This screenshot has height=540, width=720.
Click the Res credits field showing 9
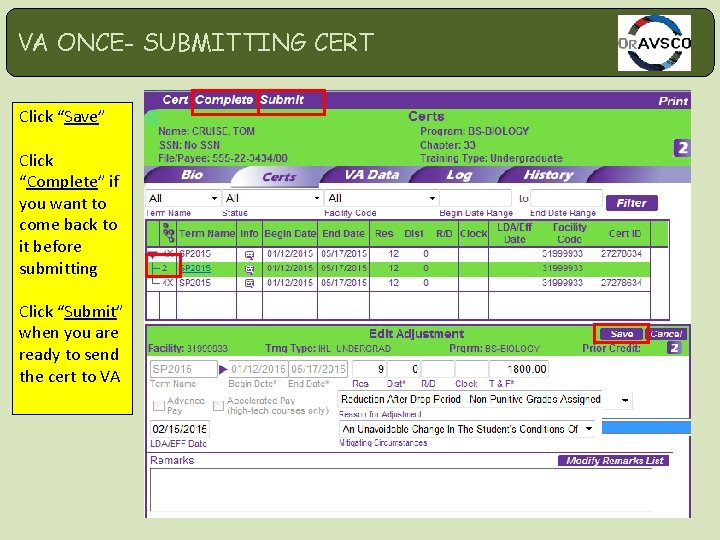click(370, 369)
